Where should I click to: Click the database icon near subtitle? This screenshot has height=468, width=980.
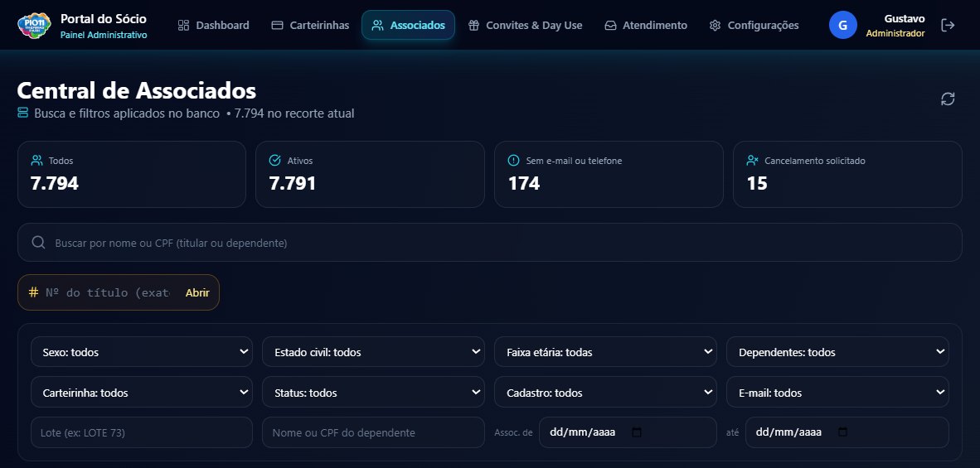click(23, 113)
